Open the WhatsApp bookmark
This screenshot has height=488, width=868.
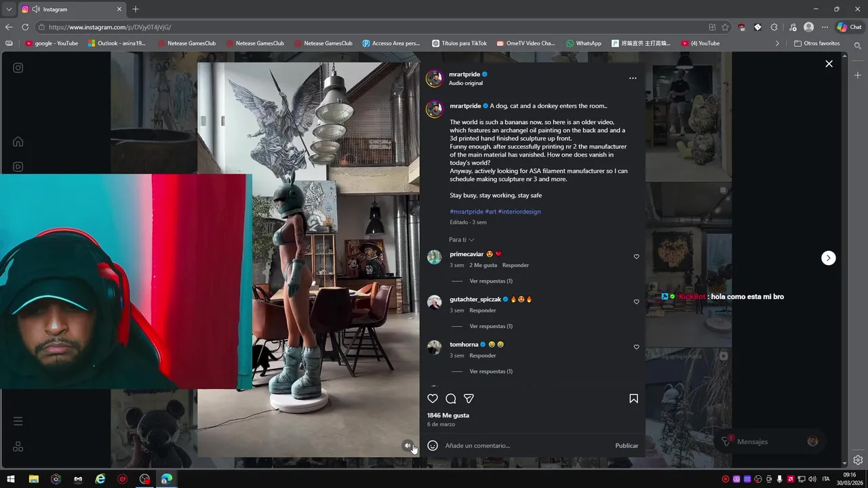pos(583,43)
